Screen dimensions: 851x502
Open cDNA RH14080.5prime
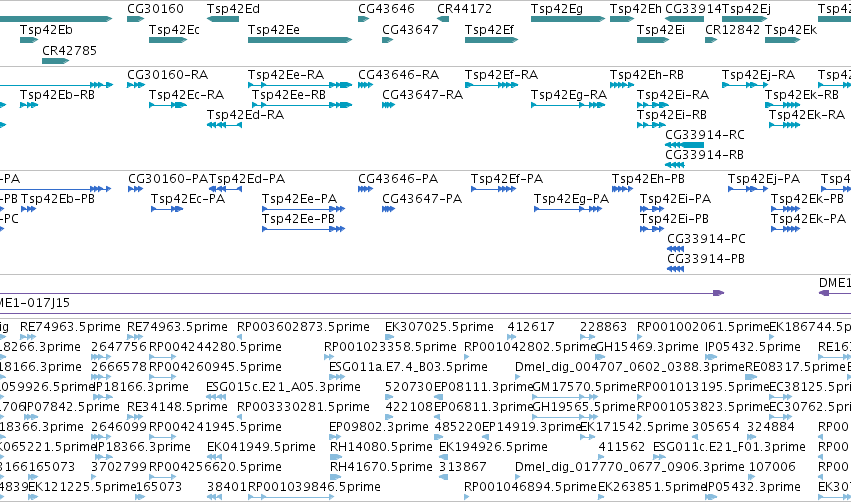(381, 447)
